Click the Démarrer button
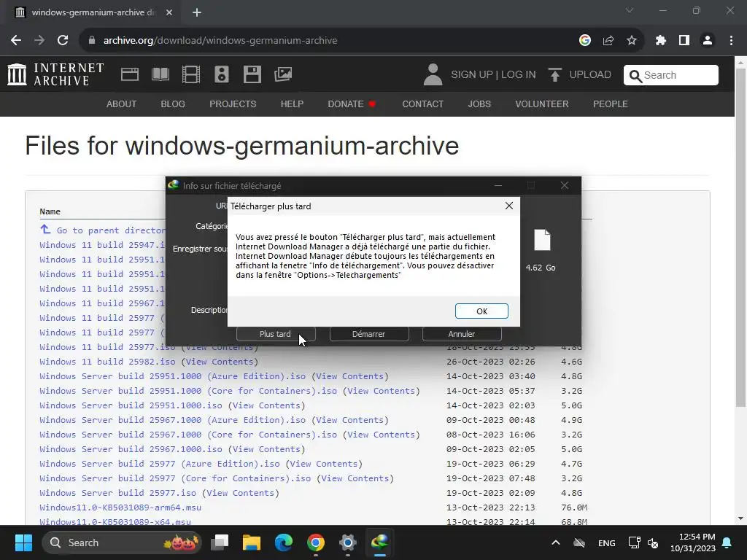747x560 pixels. [368, 334]
